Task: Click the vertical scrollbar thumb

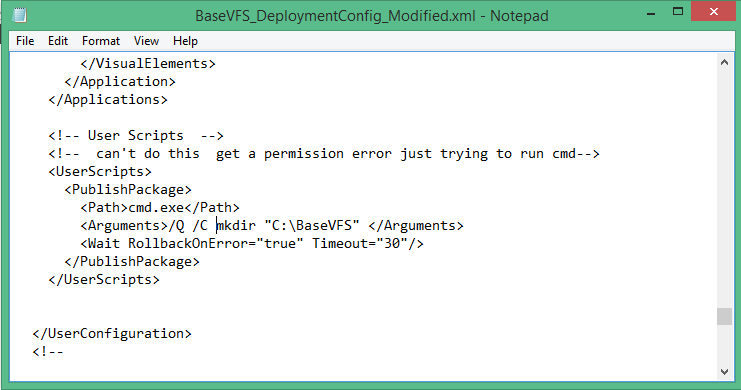Action: coord(724,316)
